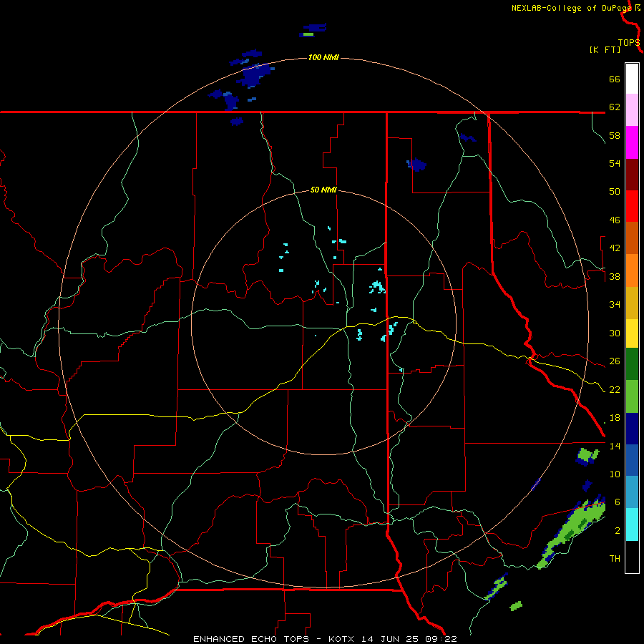Click the cyan legend swatch

point(632,525)
